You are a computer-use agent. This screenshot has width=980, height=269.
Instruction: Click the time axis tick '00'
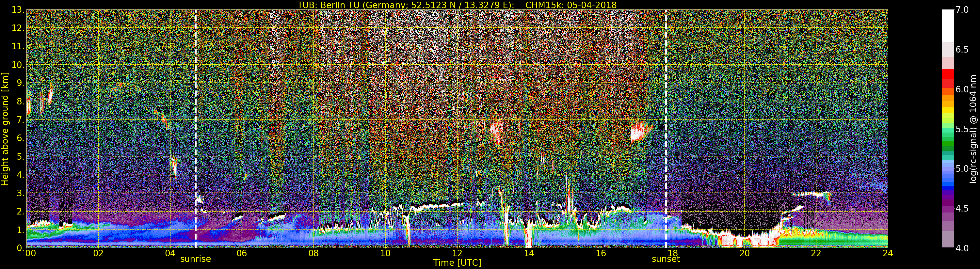coord(30,253)
